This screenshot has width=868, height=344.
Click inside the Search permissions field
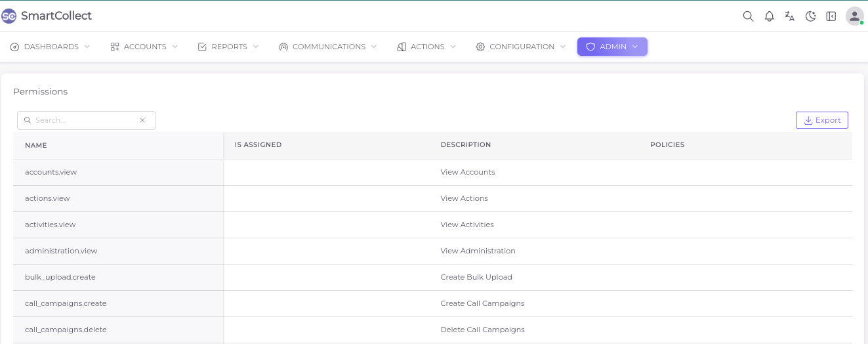point(82,120)
